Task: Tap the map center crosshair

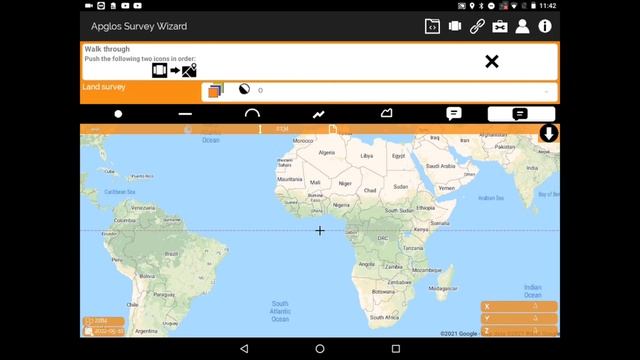Action: click(320, 231)
